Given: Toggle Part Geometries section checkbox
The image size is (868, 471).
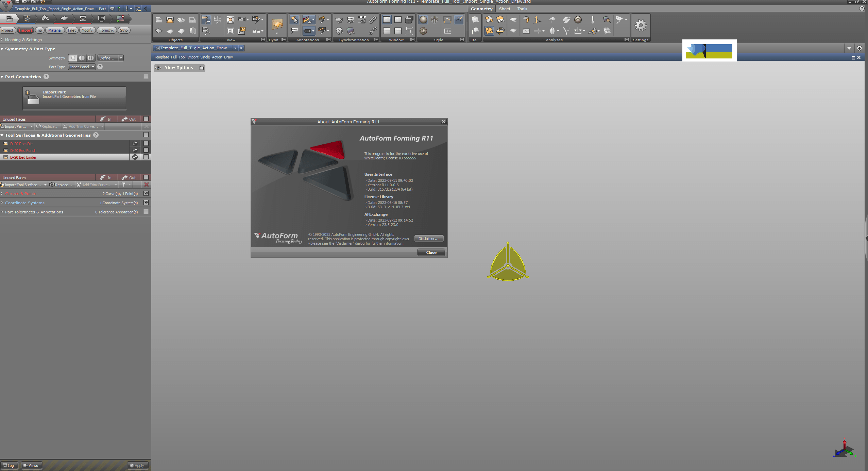Looking at the screenshot, I should click(146, 76).
